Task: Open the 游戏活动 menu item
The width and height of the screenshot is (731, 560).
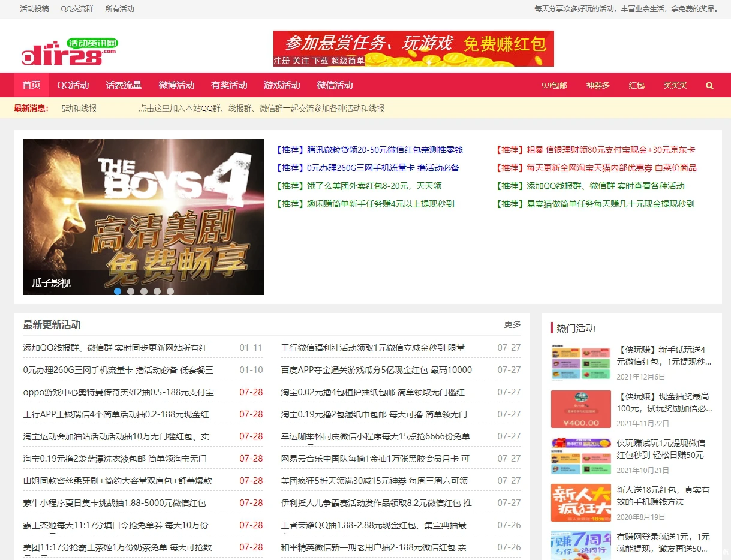Action: 282,85
